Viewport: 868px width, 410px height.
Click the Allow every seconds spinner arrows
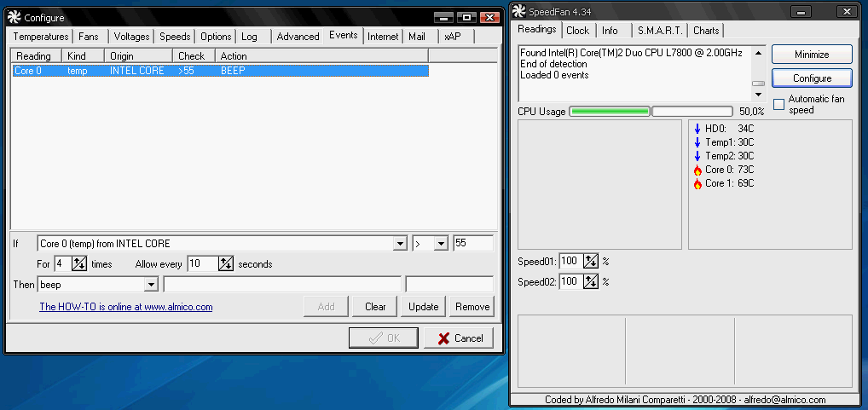point(226,264)
